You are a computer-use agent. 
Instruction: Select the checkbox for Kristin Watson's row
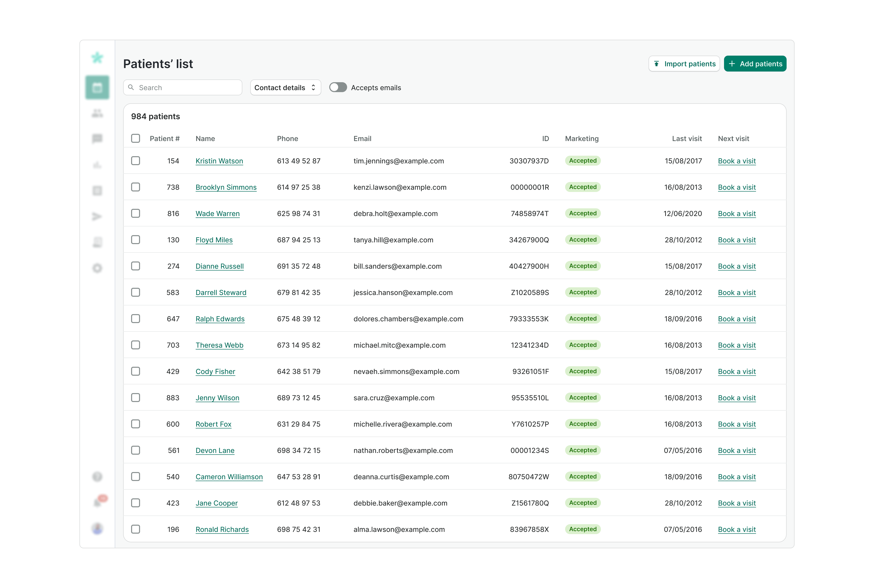tap(135, 161)
